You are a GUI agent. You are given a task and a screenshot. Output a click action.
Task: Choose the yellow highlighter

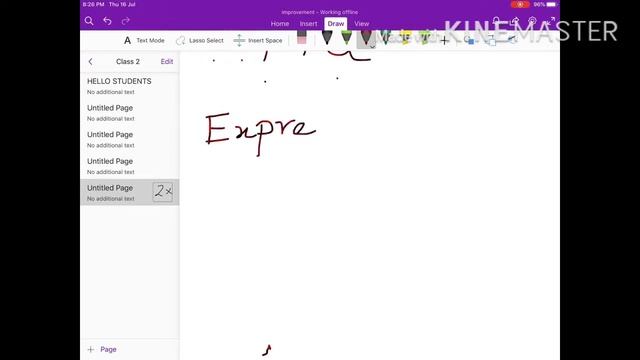coord(405,38)
